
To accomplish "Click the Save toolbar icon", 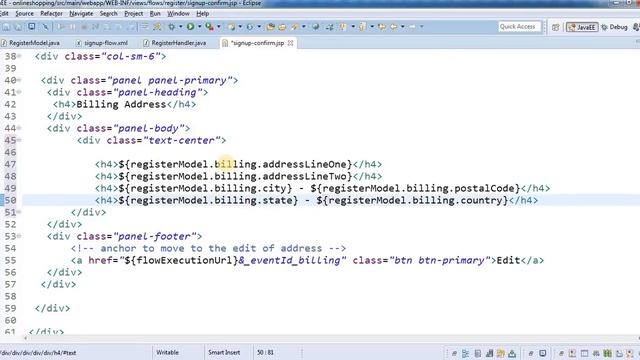I will (7, 27).
